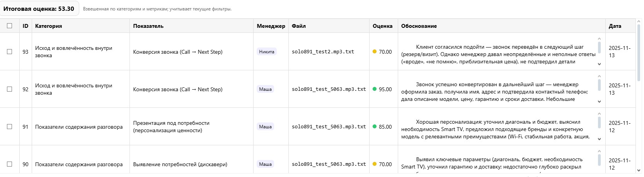Click the Итоговая оценка 53.30 badge
644x177 pixels.
[39, 9]
